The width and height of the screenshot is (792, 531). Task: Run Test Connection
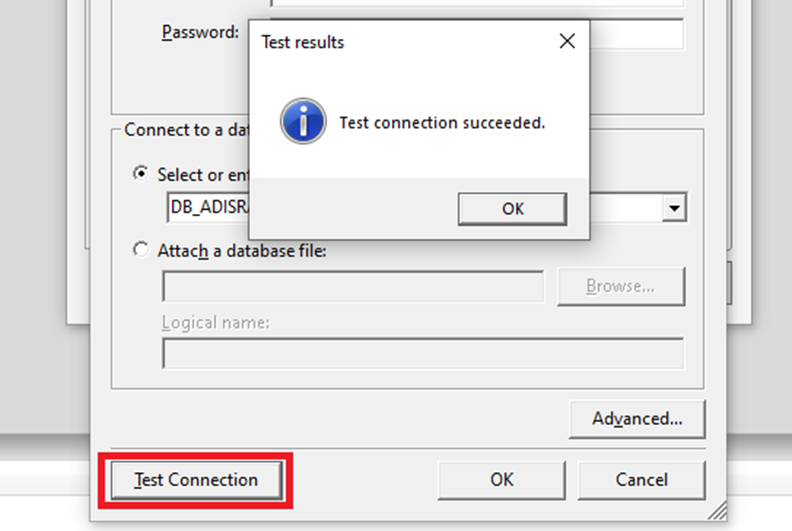pos(196,480)
